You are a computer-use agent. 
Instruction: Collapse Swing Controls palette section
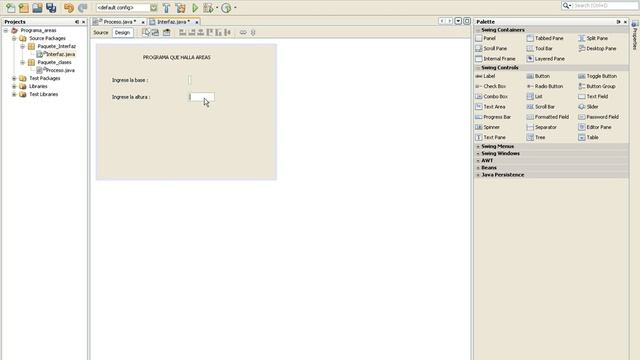[x=478, y=68]
